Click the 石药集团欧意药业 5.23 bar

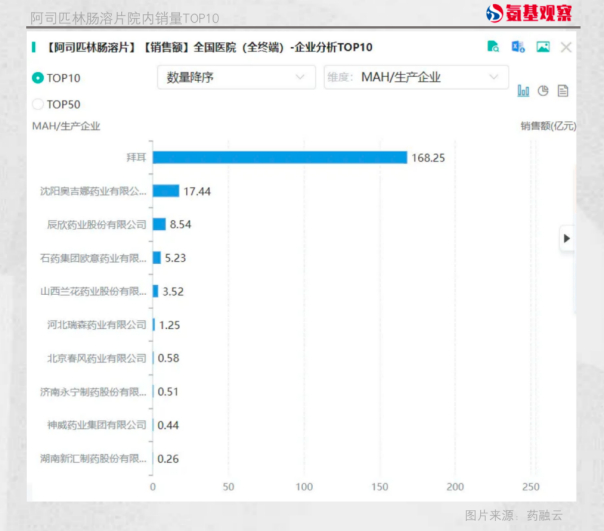[x=157, y=258]
